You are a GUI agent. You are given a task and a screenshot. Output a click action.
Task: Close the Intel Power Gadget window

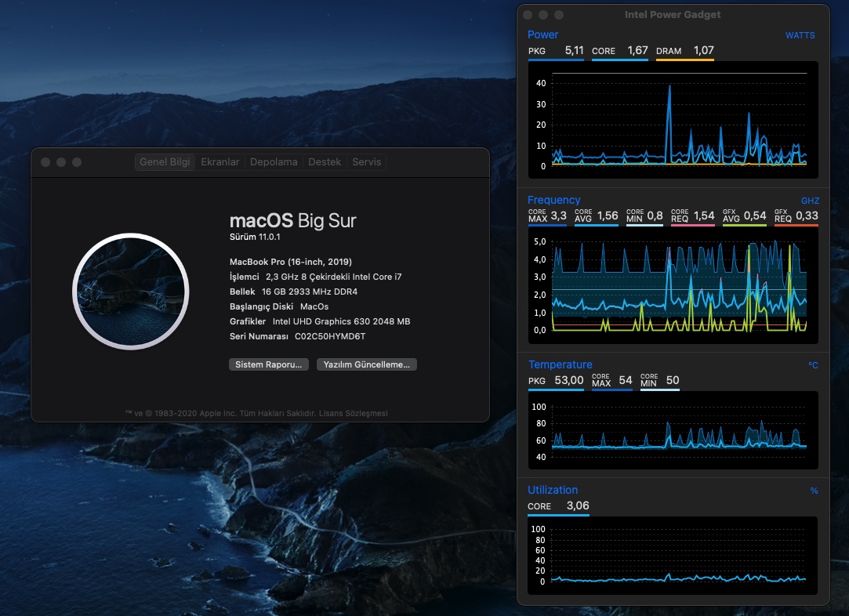point(528,15)
